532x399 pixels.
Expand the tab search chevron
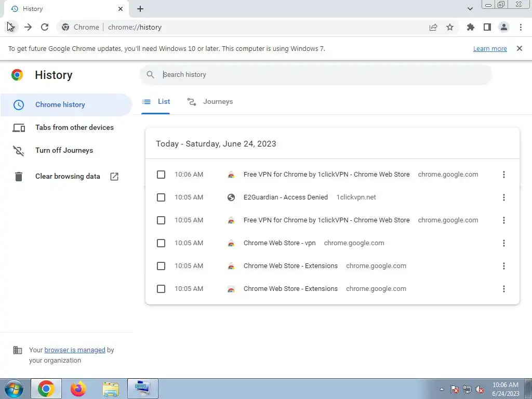pos(470,9)
